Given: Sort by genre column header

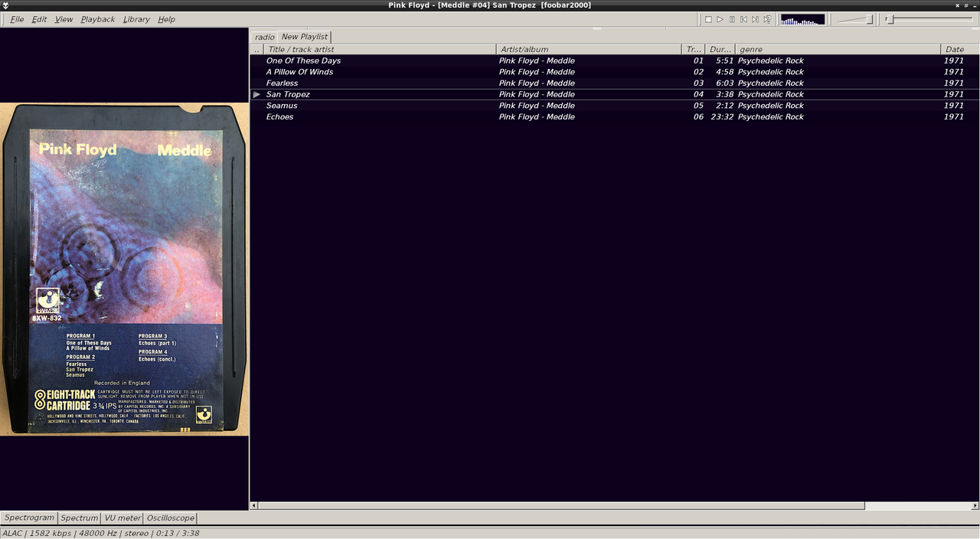Looking at the screenshot, I should click(838, 49).
